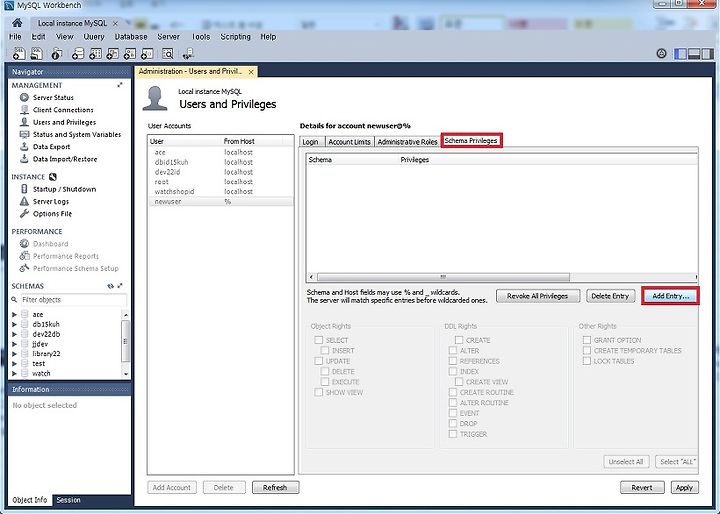Click the round status icon near layout toggles
The height and width of the screenshot is (514, 720).
pos(661,54)
